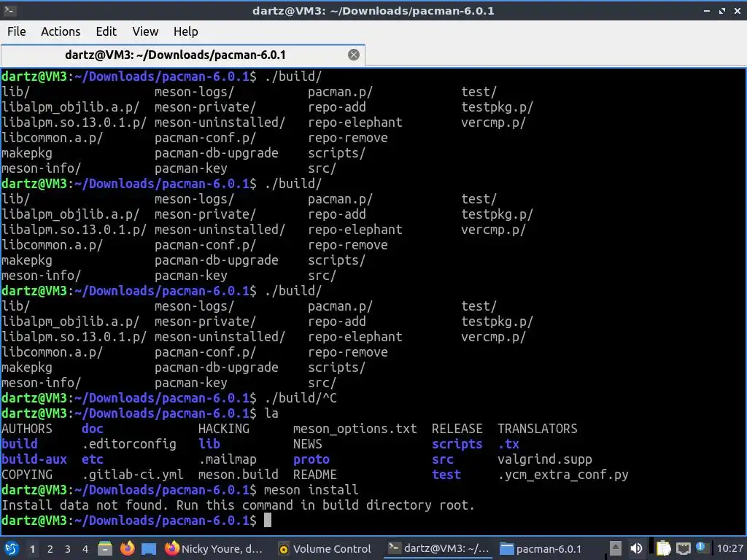This screenshot has height=560, width=747.
Task: Close the terminal tab with the X
Action: (x=354, y=55)
